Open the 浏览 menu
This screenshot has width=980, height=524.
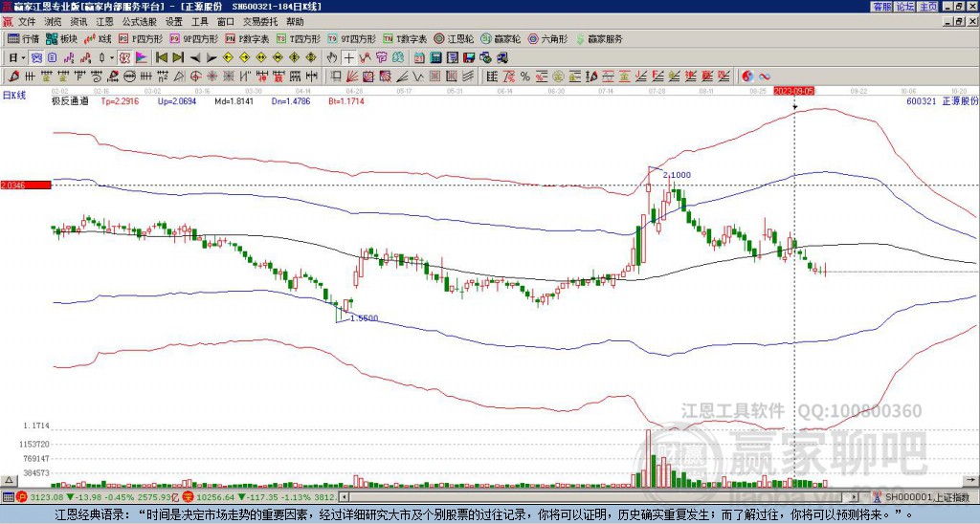tap(54, 22)
